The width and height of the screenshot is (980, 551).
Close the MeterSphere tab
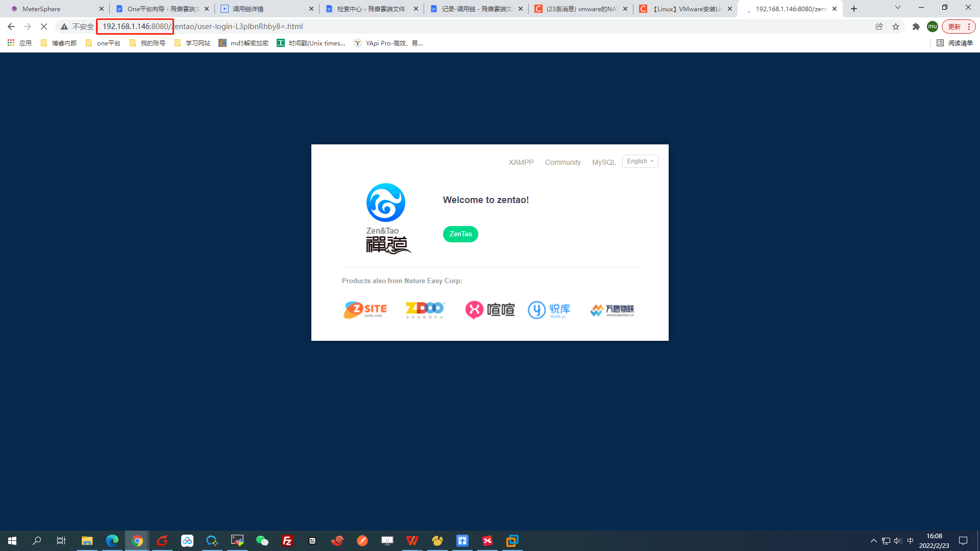102,9
